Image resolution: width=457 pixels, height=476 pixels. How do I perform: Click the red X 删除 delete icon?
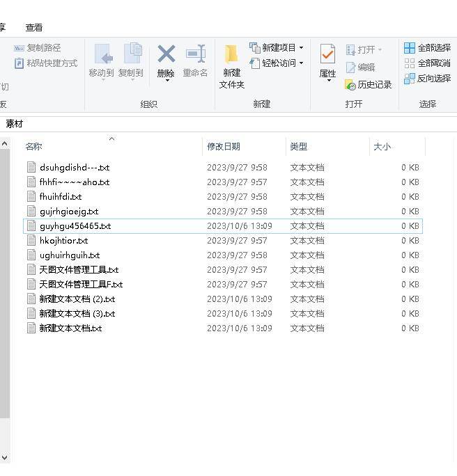point(166,54)
